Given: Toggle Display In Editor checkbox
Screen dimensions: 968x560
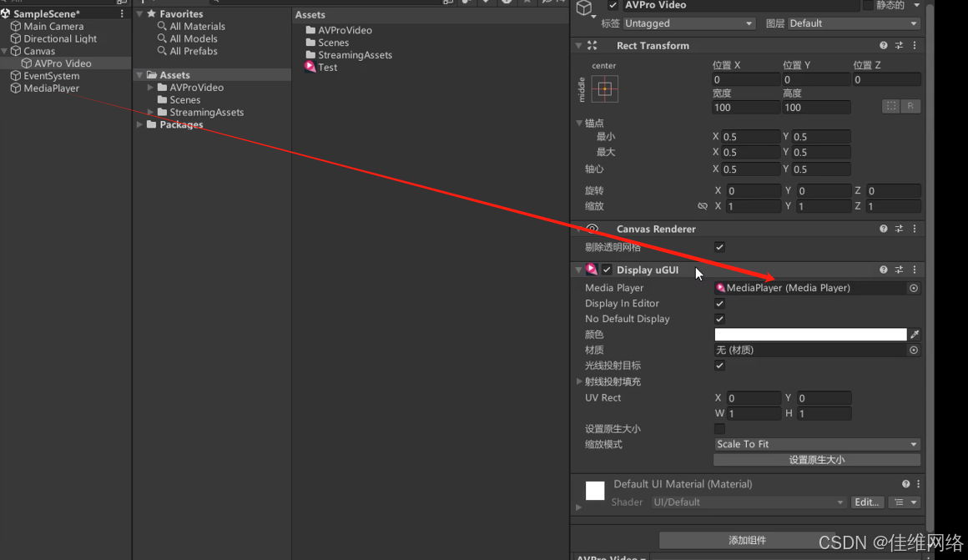Looking at the screenshot, I should 719,304.
